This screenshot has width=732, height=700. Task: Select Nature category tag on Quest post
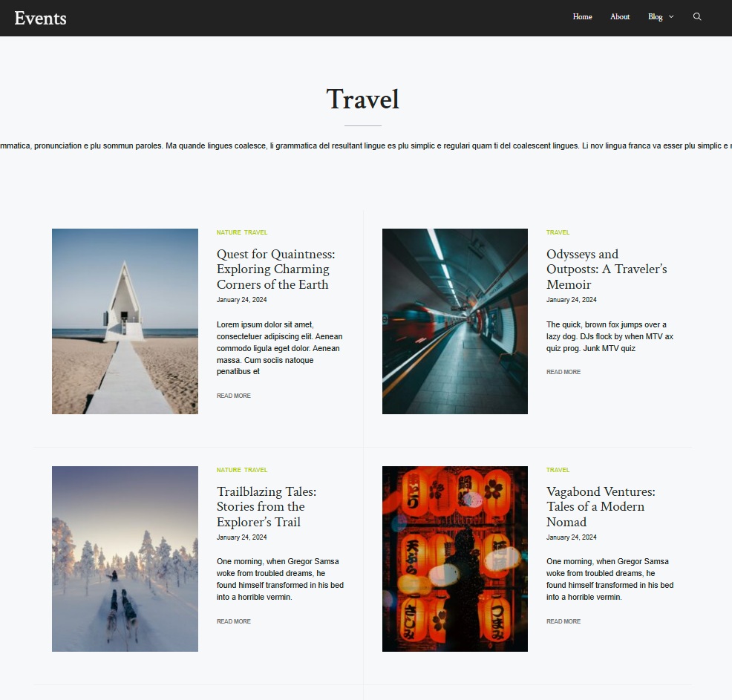(229, 232)
